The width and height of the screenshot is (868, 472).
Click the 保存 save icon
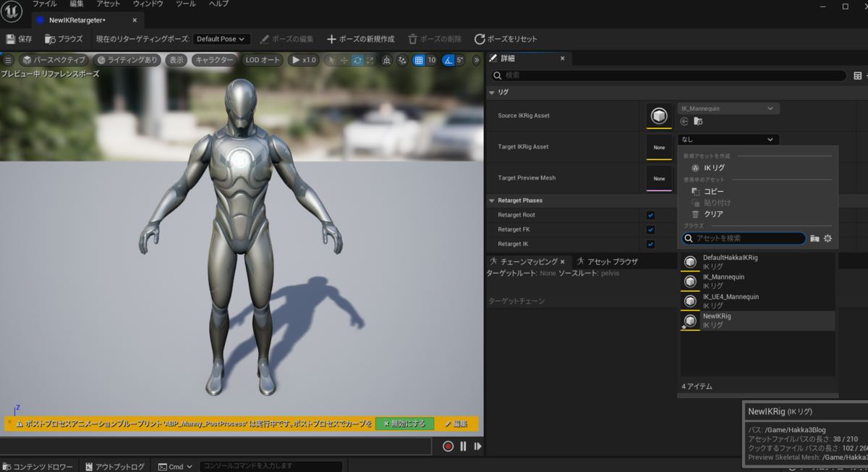12,39
